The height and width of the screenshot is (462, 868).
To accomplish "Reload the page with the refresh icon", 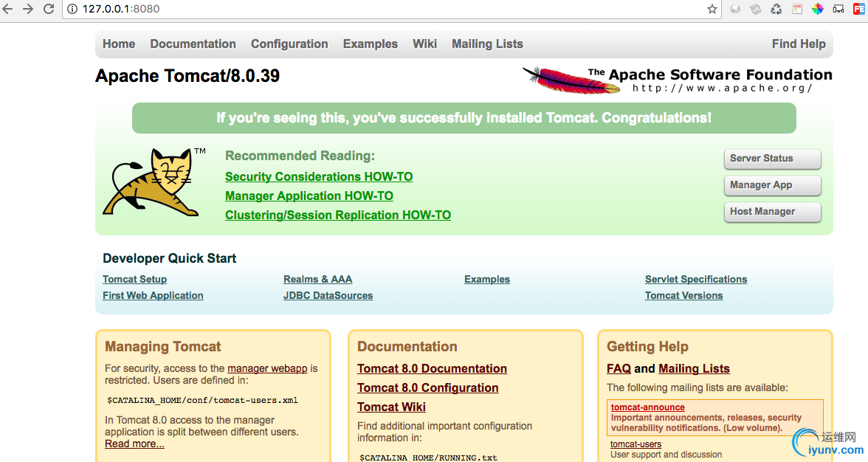I will tap(49, 9).
